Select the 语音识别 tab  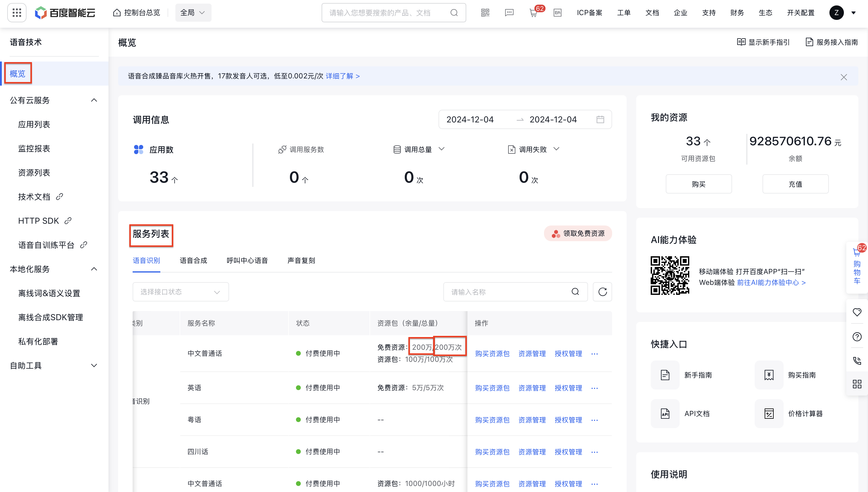click(x=146, y=260)
